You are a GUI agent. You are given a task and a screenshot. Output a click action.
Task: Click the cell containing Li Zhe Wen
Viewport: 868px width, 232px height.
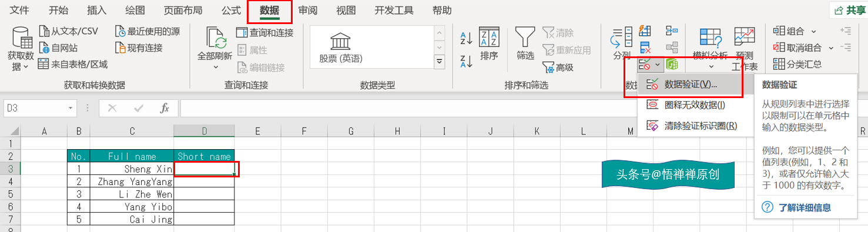pos(132,194)
